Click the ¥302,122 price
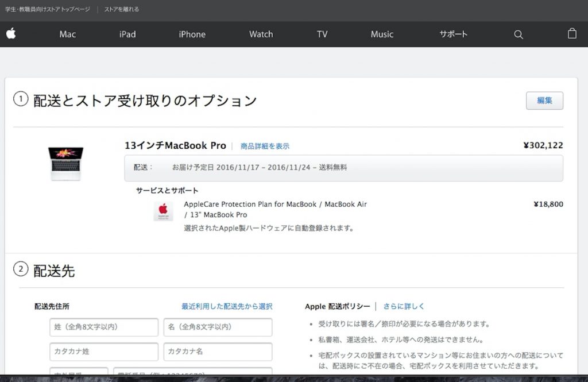 pyautogui.click(x=543, y=145)
